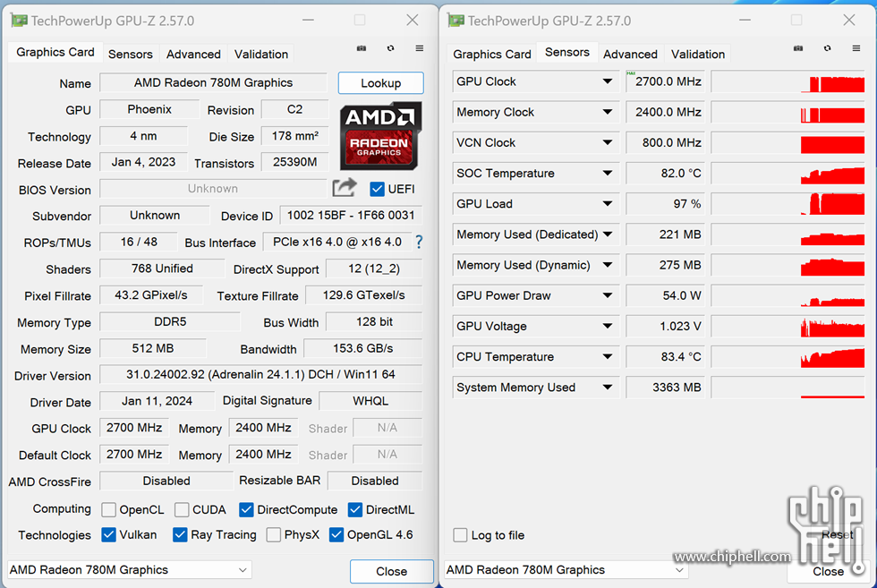Open hamburger menu in Sensors window
Screen dimensions: 877x588
tap(856, 48)
